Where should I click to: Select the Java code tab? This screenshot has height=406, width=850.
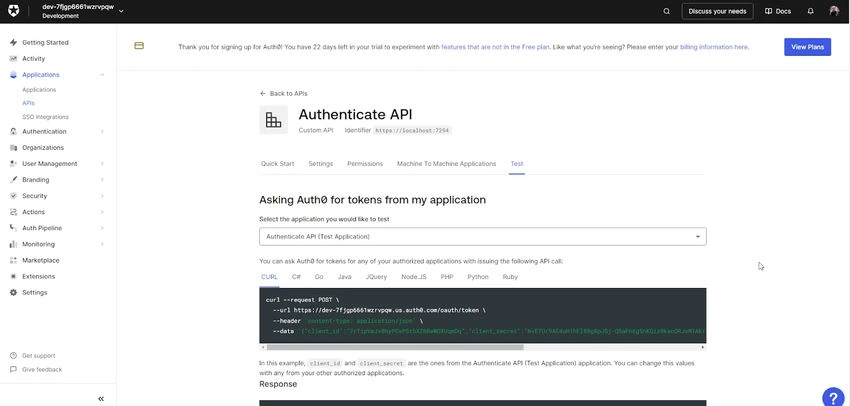tap(344, 277)
